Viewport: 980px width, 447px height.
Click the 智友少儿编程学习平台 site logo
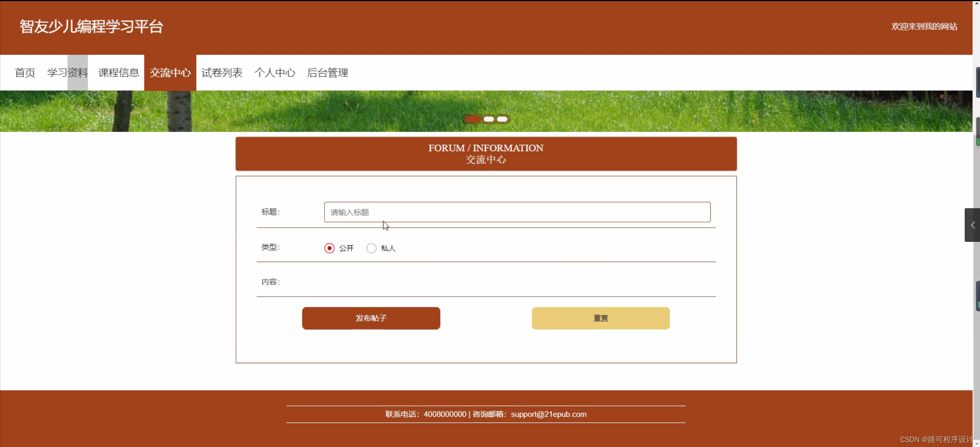tap(90, 26)
